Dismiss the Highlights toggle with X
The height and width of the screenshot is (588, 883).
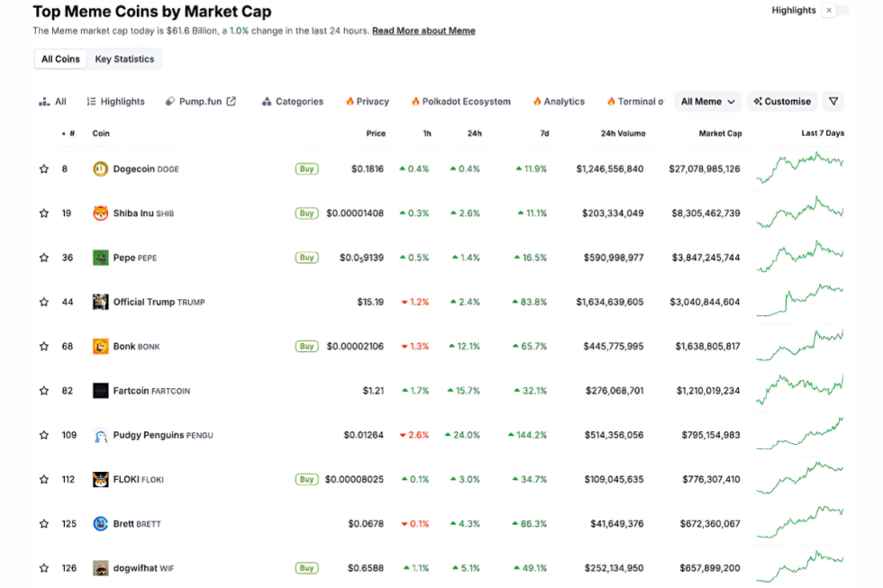831,10
